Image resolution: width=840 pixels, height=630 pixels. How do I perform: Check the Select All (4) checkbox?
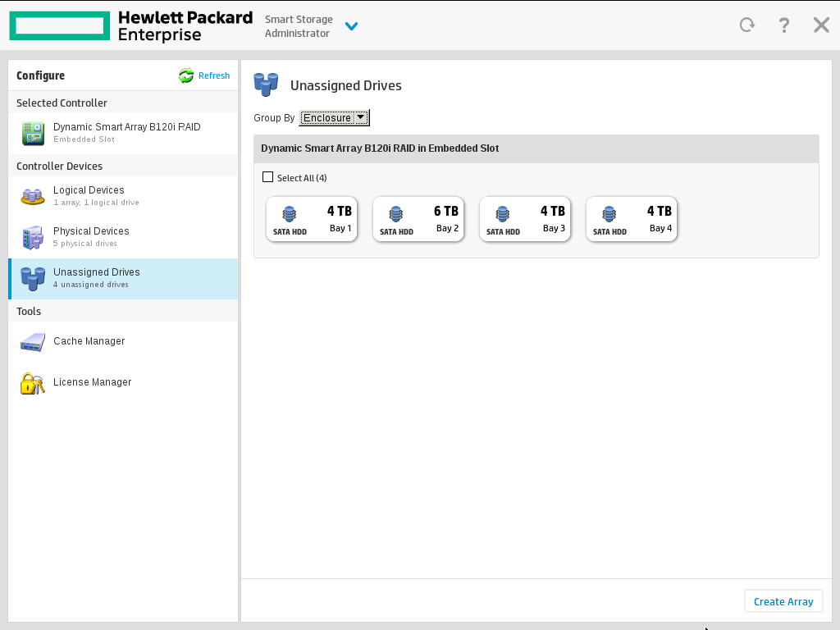tap(268, 177)
